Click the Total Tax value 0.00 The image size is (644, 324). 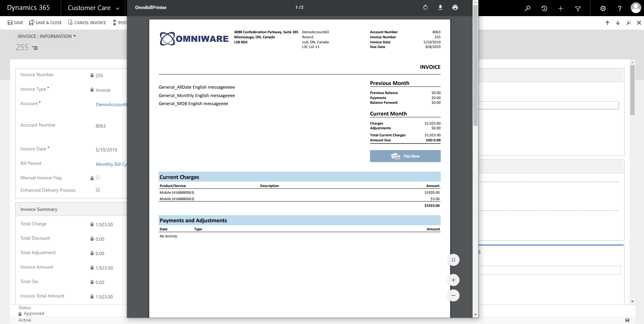click(x=100, y=282)
